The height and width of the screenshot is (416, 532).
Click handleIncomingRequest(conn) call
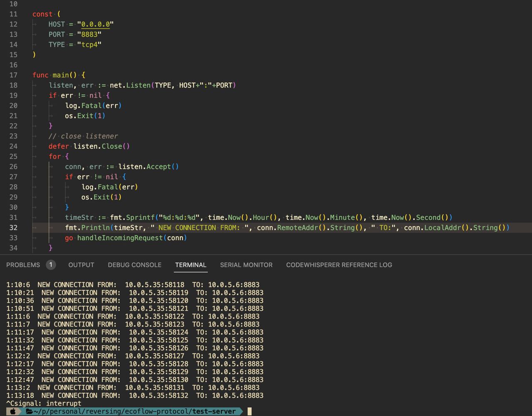132,238
